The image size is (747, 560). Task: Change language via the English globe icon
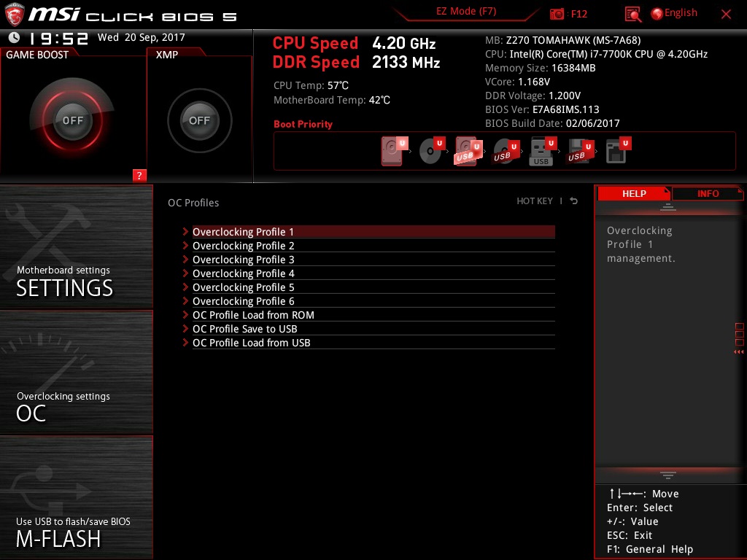pyautogui.click(x=657, y=14)
